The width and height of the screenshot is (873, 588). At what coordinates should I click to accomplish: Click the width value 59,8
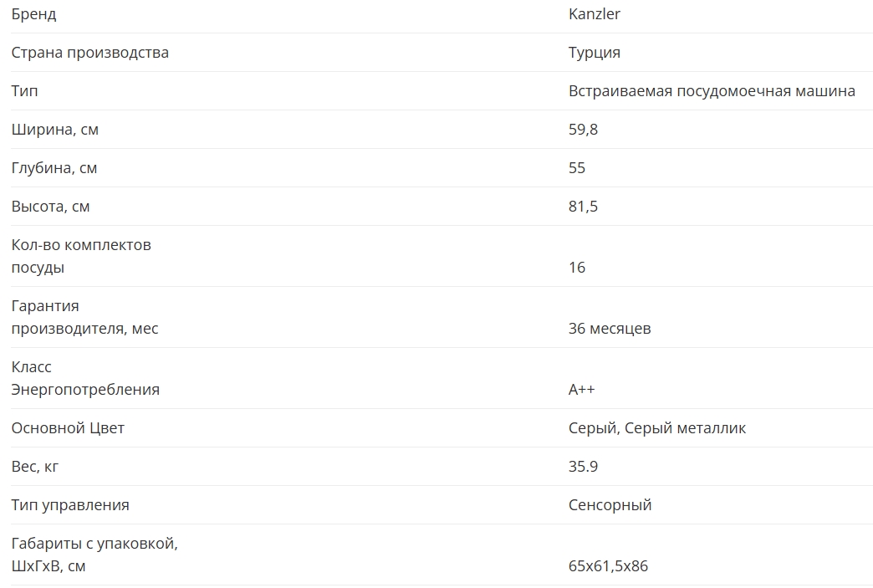(583, 130)
